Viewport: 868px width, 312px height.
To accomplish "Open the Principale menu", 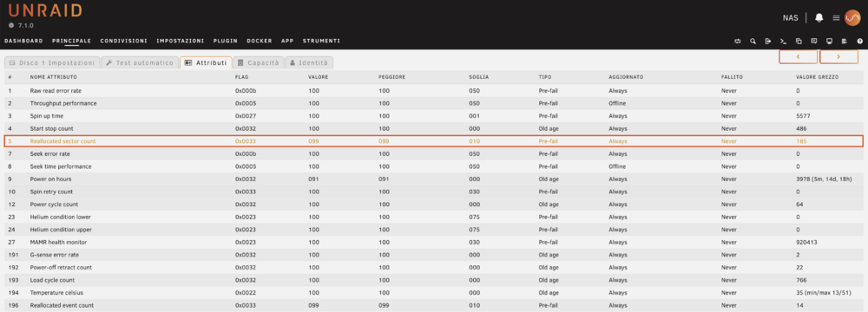I will point(71,41).
